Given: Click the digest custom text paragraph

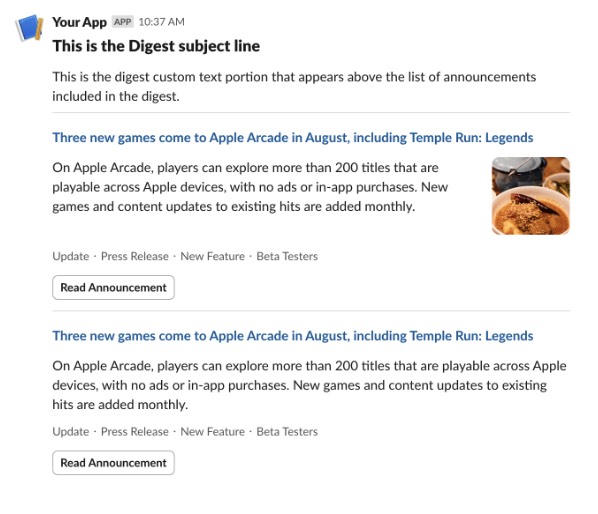Looking at the screenshot, I should (x=294, y=87).
